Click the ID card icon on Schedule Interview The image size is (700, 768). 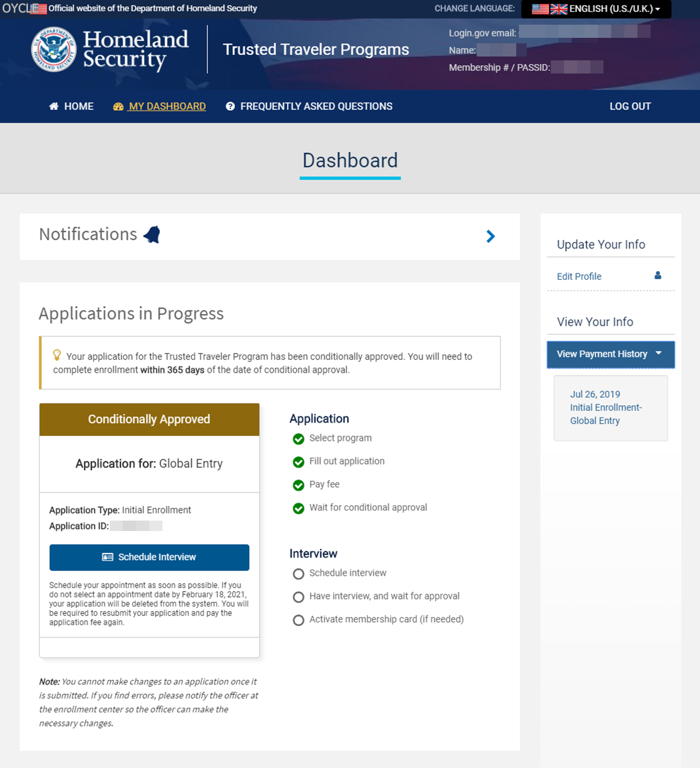tap(108, 557)
